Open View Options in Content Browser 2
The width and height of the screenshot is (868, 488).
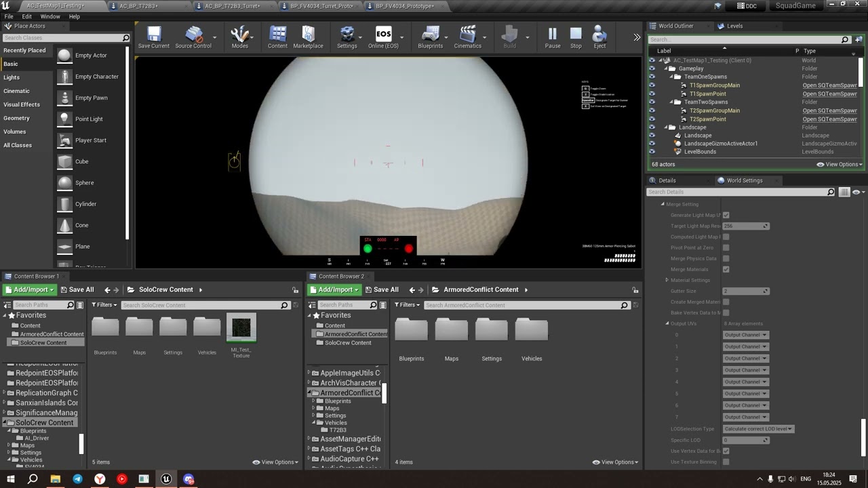click(615, 462)
